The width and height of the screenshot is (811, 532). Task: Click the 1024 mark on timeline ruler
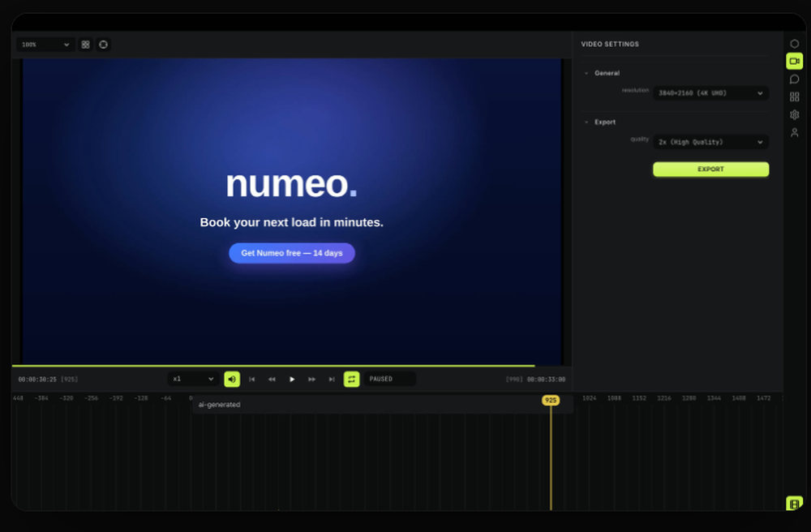[x=589, y=398]
